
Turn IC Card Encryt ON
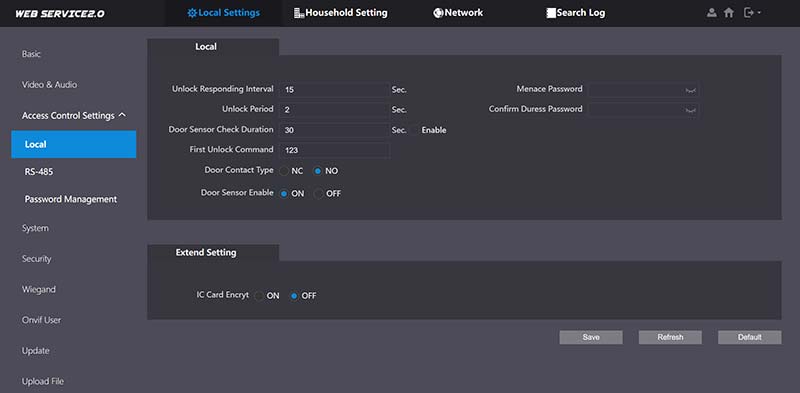[259, 296]
